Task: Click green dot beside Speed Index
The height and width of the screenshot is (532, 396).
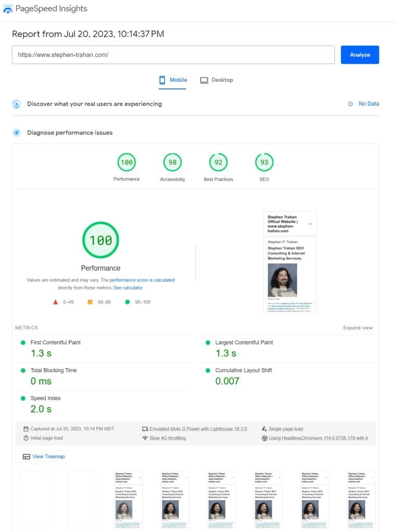Action: (23, 398)
